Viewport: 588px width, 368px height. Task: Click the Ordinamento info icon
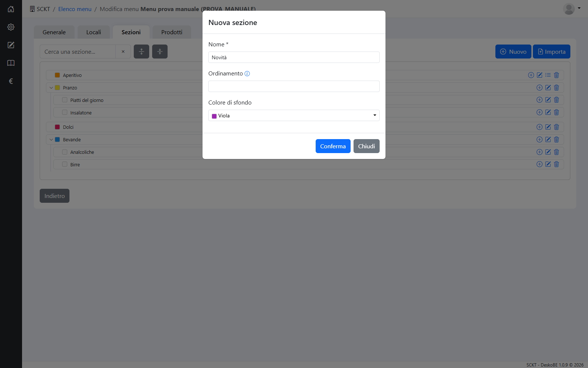(247, 74)
